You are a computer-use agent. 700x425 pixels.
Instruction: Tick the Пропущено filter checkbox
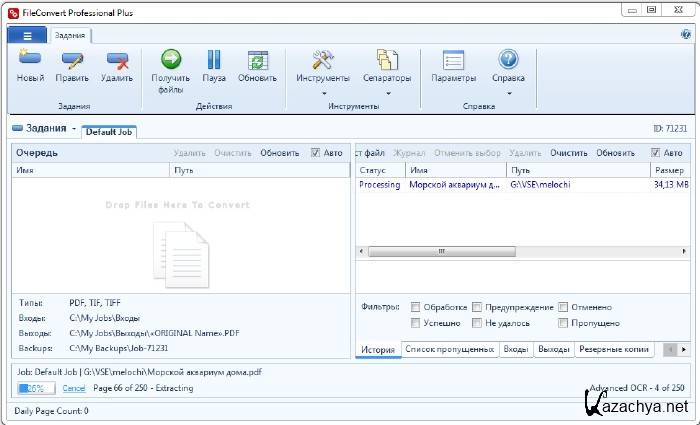(564, 323)
